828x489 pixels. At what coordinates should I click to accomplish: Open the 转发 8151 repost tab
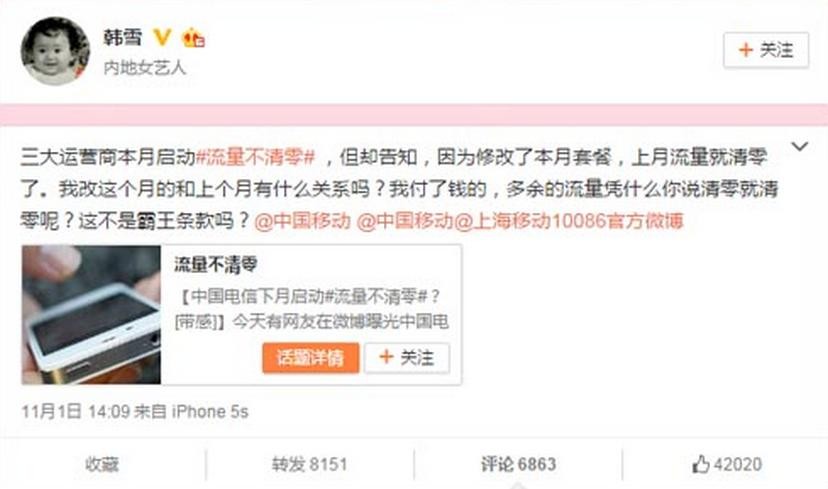click(x=310, y=464)
